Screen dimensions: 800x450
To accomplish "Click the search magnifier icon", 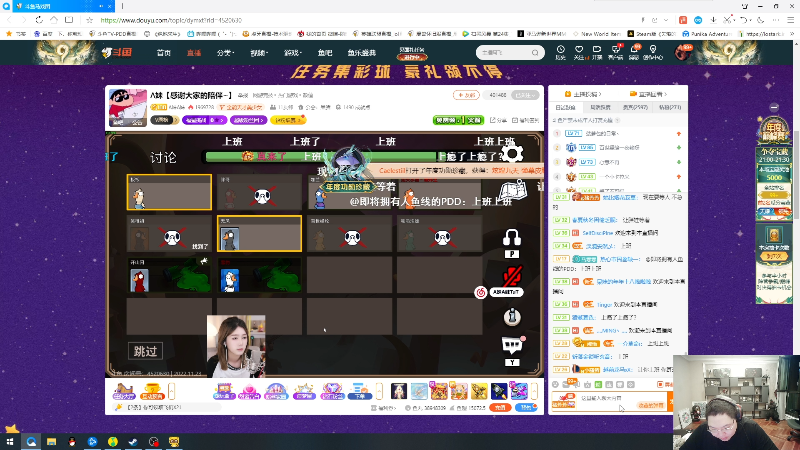I will (x=535, y=53).
